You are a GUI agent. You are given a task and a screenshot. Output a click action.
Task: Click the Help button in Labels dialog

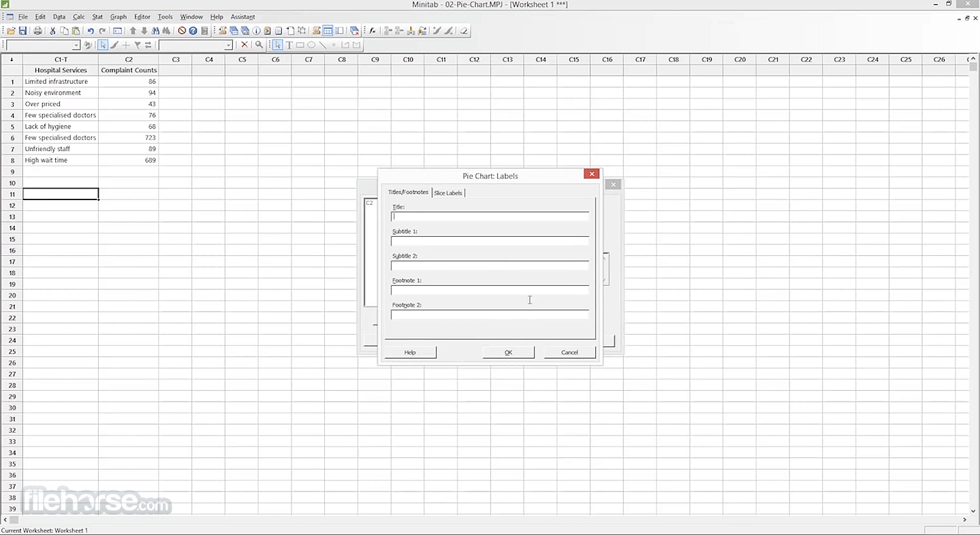410,352
